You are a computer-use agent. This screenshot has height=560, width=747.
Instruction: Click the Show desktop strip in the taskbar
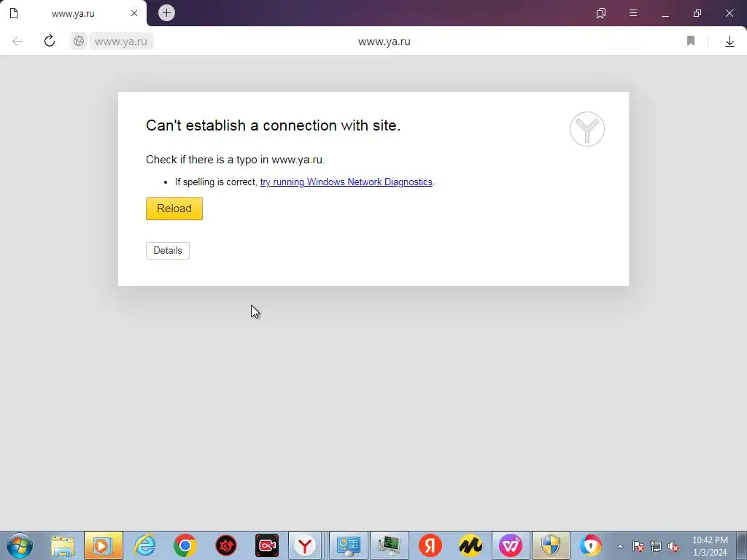point(742,545)
